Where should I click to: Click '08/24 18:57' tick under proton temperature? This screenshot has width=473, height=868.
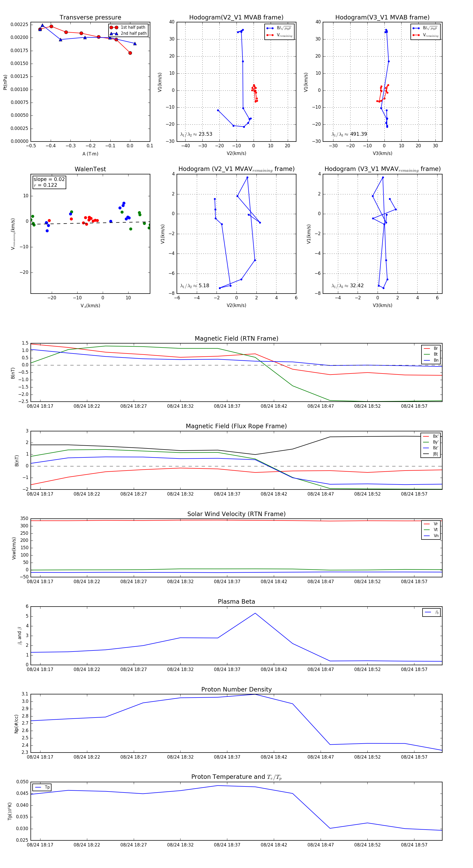pyautogui.click(x=414, y=845)
